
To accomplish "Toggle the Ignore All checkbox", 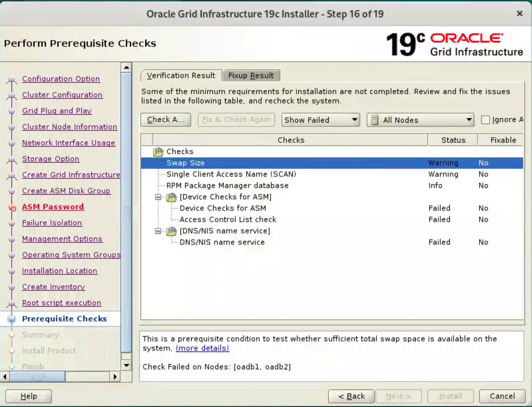I will coord(485,120).
